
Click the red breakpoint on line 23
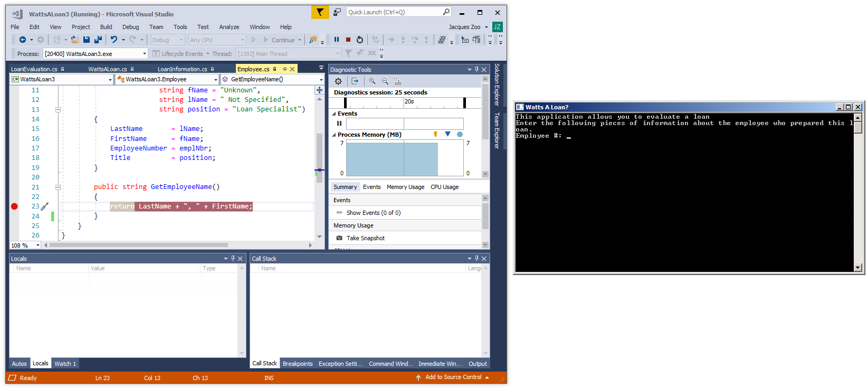[14, 206]
